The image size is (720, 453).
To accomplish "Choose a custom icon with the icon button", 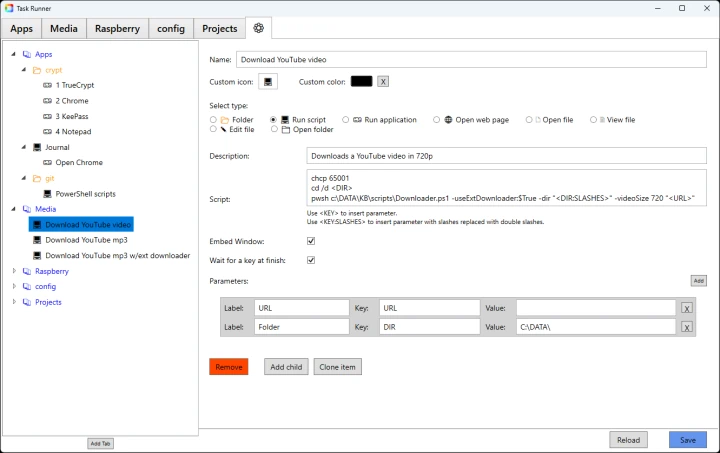I will 268,82.
